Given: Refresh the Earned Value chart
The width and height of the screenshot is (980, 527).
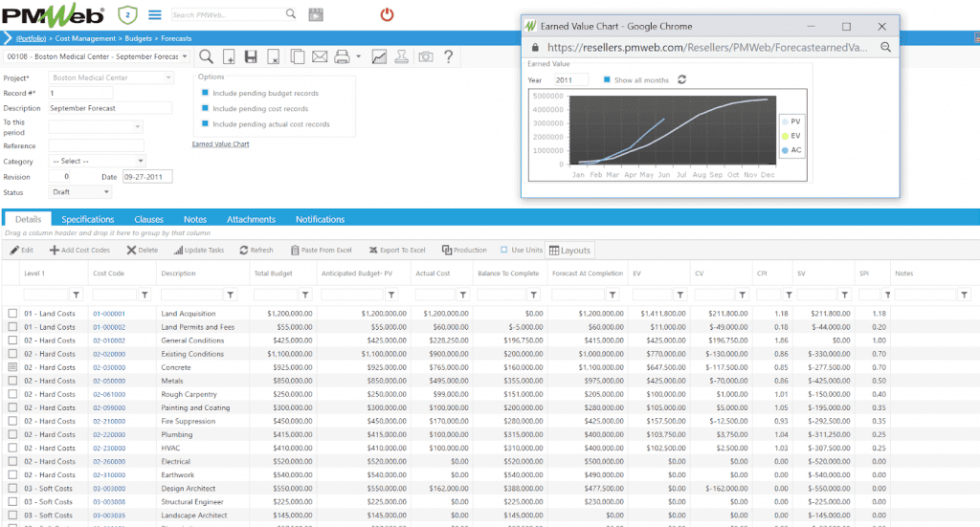Looking at the screenshot, I should [x=681, y=80].
